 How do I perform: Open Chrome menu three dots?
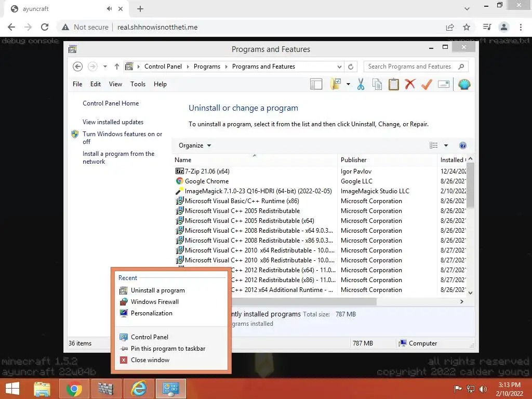click(521, 27)
